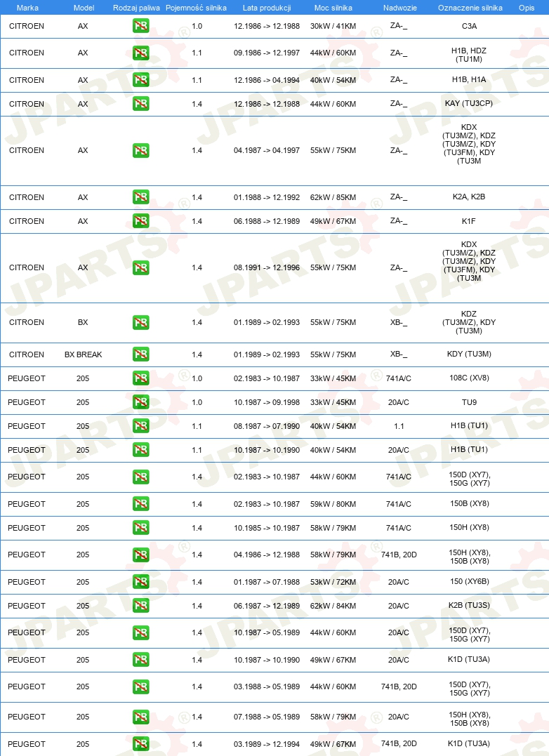Click fuel icon in 205 03.1989 -> 12.1994 row
The image size is (549, 756).
coord(140,744)
